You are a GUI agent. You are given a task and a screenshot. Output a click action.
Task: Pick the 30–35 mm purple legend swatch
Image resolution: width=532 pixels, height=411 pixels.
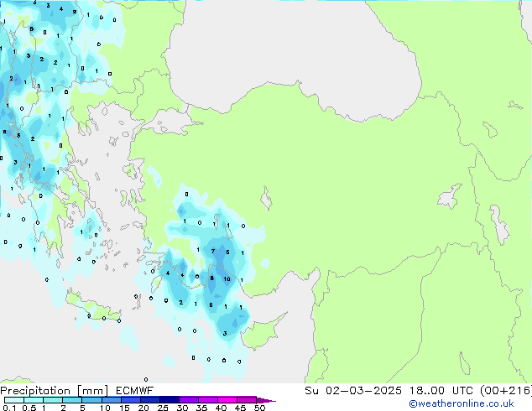(189, 400)
